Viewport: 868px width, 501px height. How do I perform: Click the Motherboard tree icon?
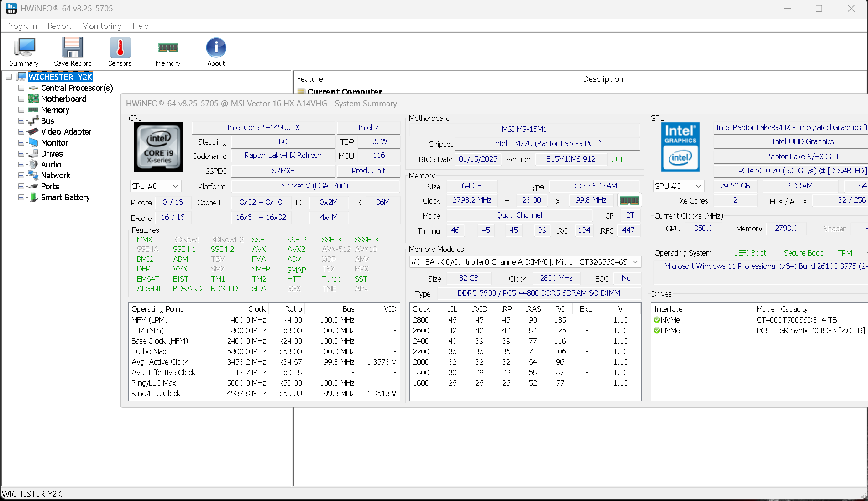[x=33, y=99]
